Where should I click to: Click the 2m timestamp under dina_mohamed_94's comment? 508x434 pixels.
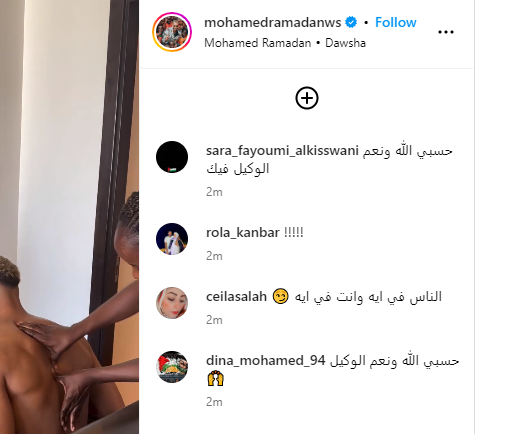tap(214, 402)
